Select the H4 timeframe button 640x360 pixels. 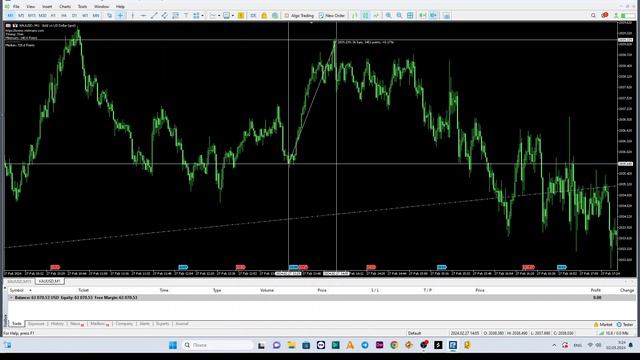(64, 16)
